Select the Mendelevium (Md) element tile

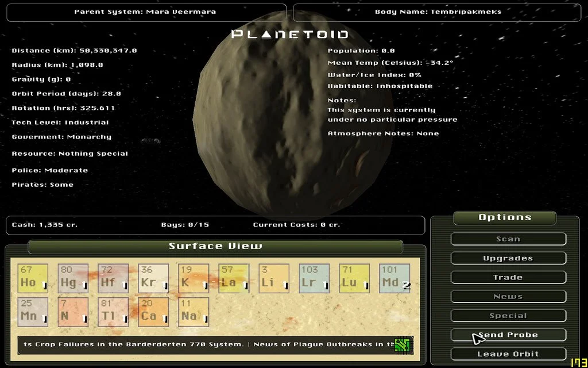coord(394,278)
